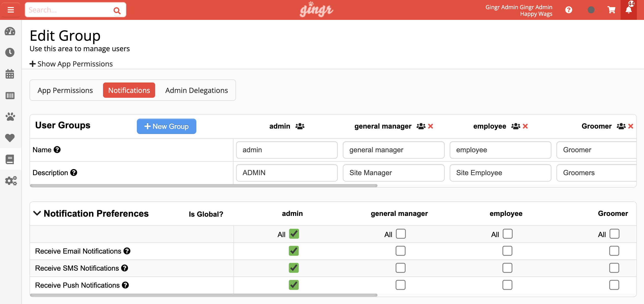Edit the admin group name field

tap(287, 150)
